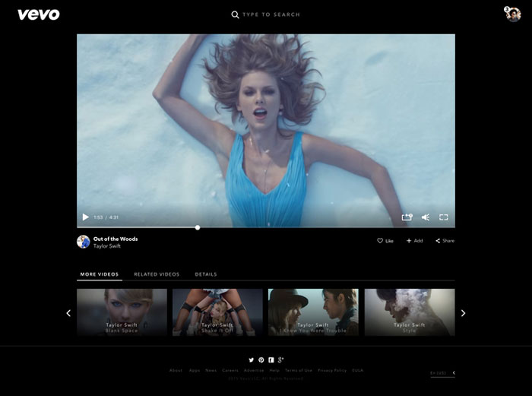Open Vevo's Pinterest page
The height and width of the screenshot is (396, 532).
point(261,360)
